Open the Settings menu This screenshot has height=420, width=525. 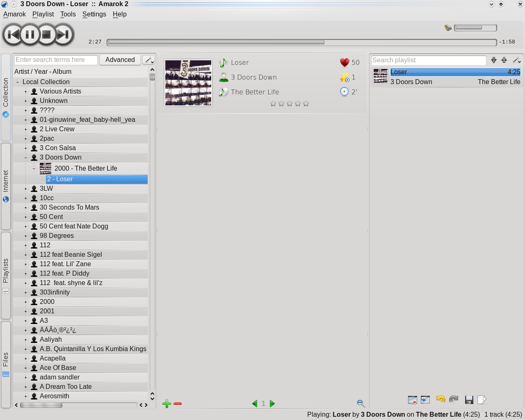coord(94,14)
